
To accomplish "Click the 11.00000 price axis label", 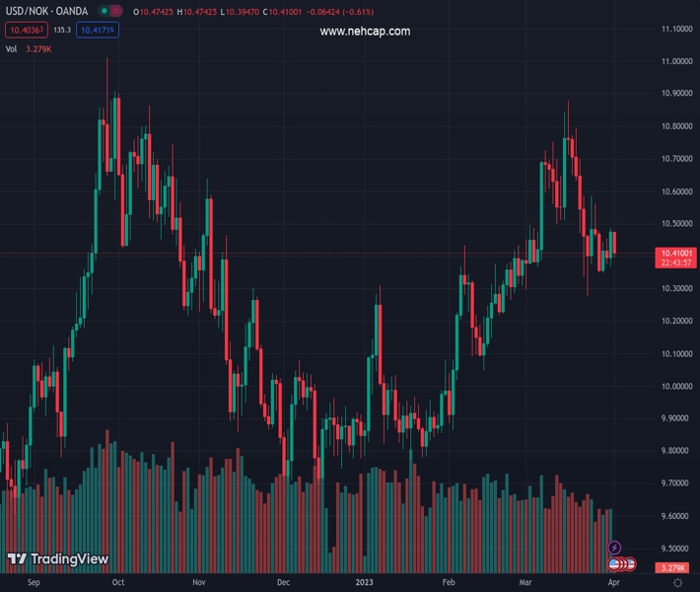I will tap(676, 61).
